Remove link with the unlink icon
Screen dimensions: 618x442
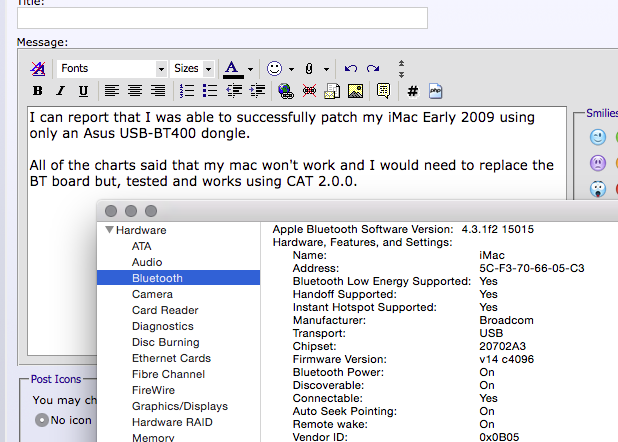pyautogui.click(x=309, y=91)
